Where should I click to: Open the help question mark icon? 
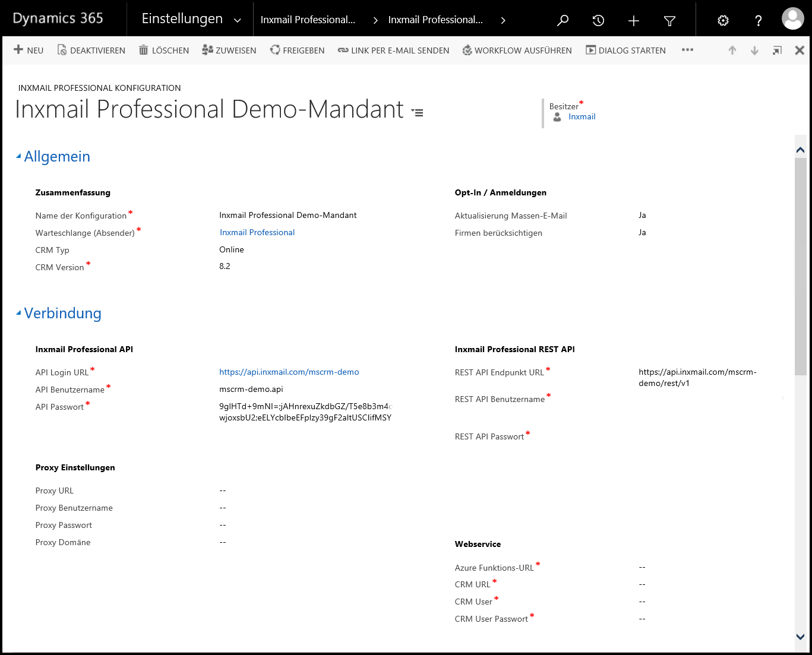coord(759,21)
